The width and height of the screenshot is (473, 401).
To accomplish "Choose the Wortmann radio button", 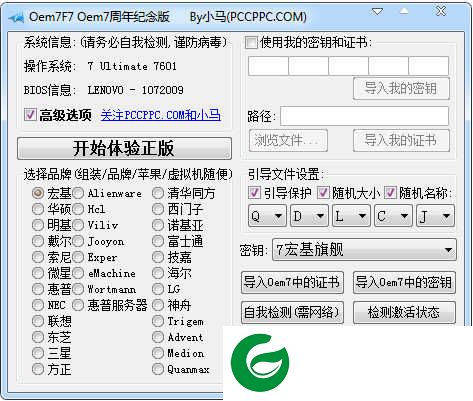I will [78, 289].
